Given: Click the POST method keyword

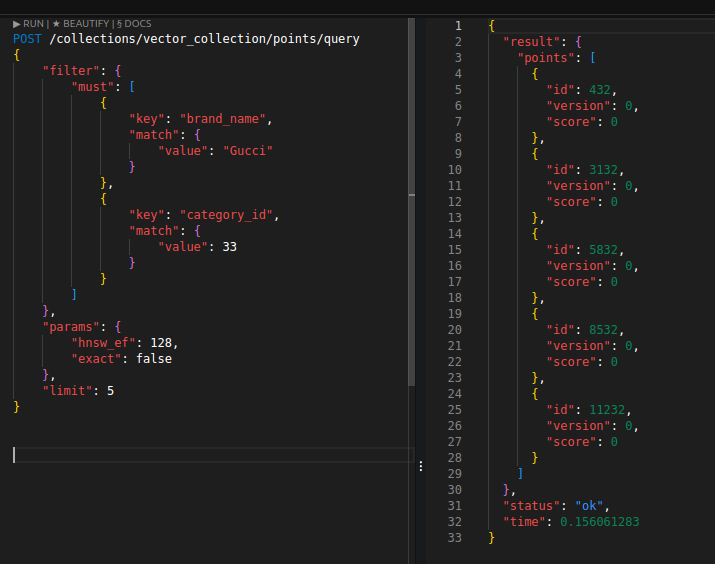Looking at the screenshot, I should coord(28,39).
